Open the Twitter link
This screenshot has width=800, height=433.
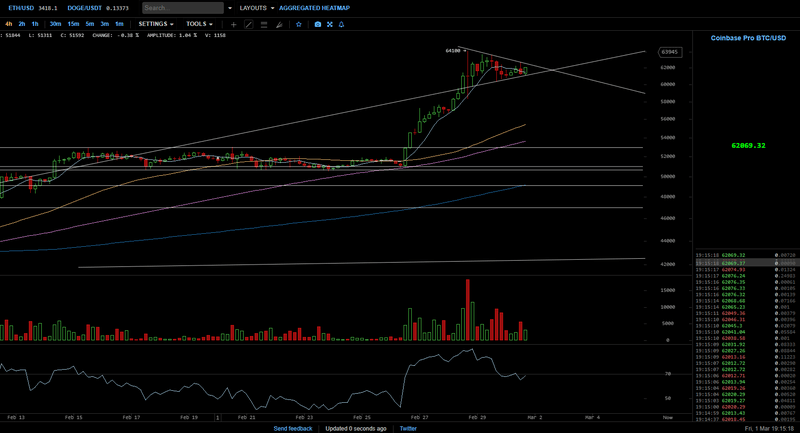point(408,428)
